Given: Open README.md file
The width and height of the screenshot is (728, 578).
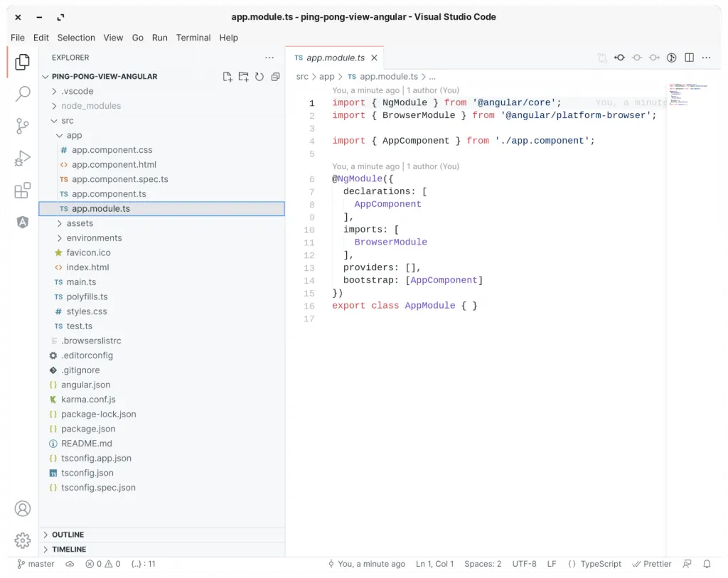Looking at the screenshot, I should (161, 444).
